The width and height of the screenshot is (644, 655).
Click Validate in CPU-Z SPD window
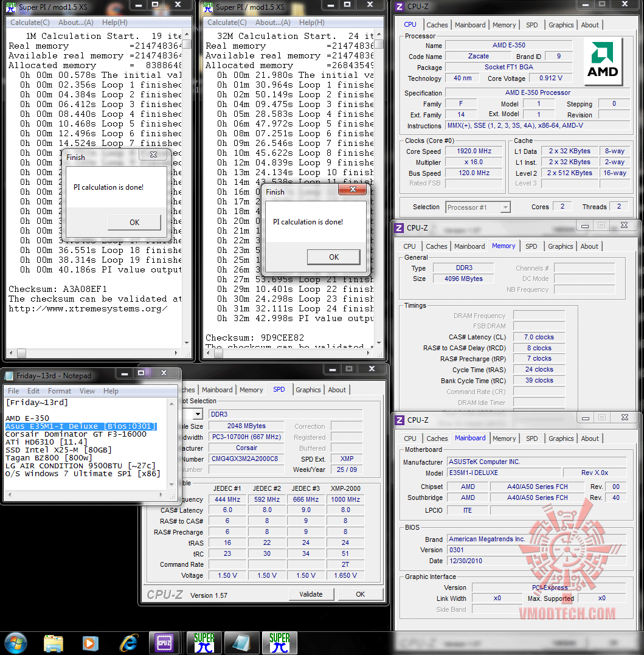pos(311,594)
